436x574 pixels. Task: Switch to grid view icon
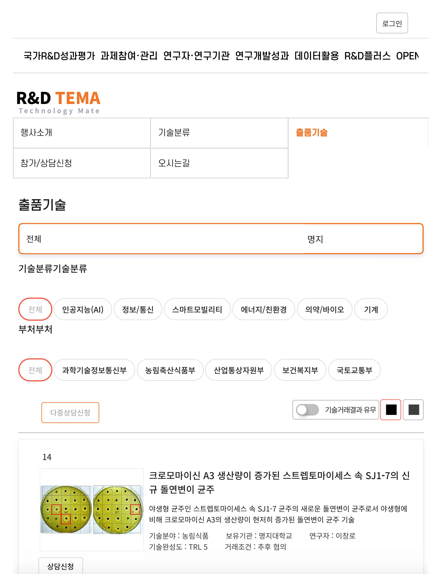[x=413, y=410]
